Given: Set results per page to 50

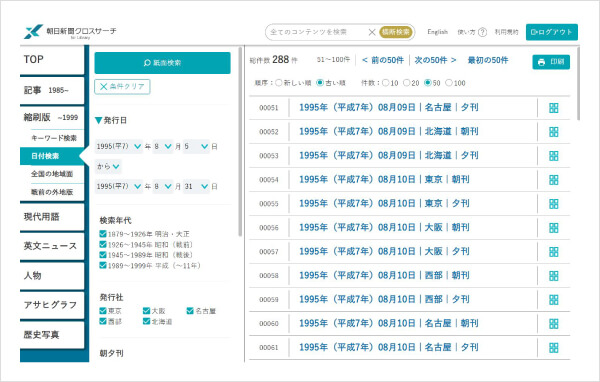Looking at the screenshot, I should [428, 83].
